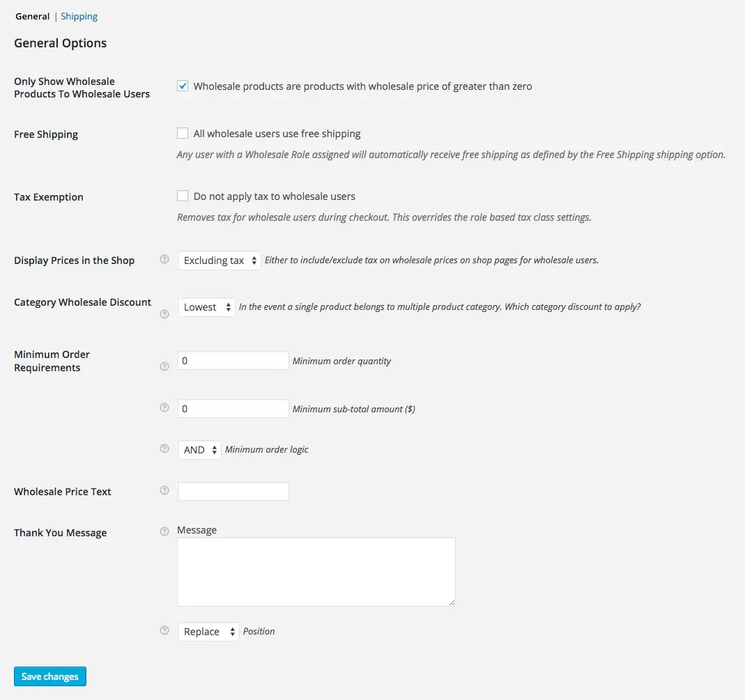Enable free shipping for all wholesale users
This screenshot has height=700, width=745.
(x=182, y=133)
